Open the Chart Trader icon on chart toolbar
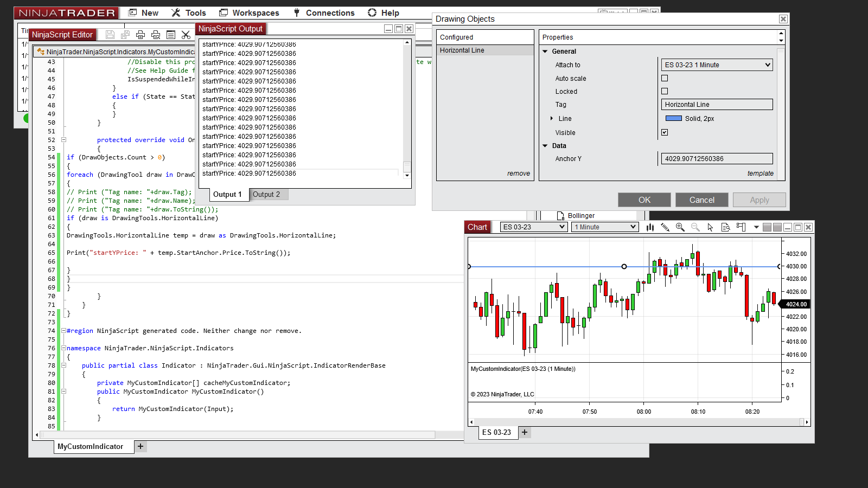 pos(741,227)
